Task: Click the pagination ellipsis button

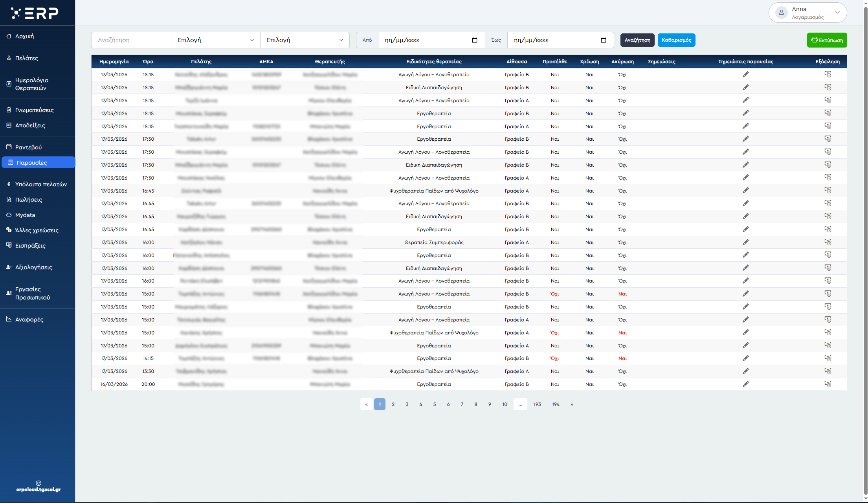Action: pos(520,404)
